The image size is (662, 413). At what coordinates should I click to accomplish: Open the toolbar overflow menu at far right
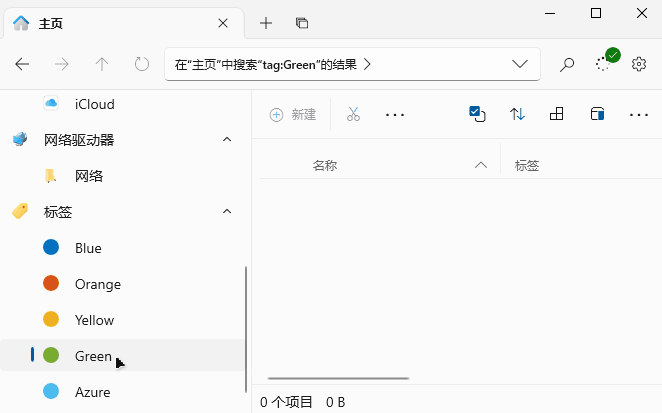(639, 114)
